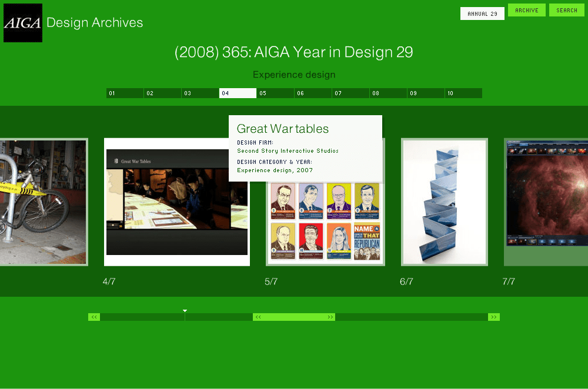
Task: Open the ARCHIVE button
Action: click(526, 10)
